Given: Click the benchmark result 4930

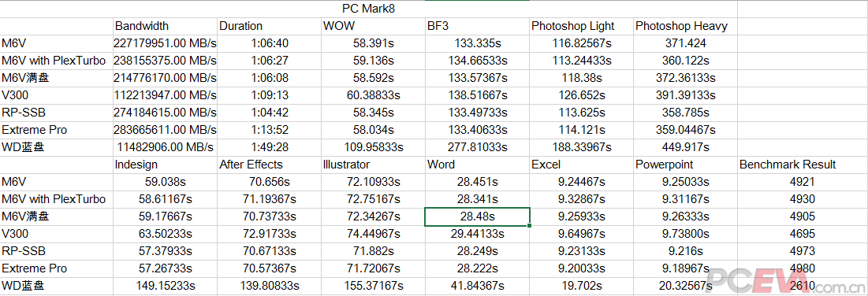Looking at the screenshot, I should click(x=803, y=199).
